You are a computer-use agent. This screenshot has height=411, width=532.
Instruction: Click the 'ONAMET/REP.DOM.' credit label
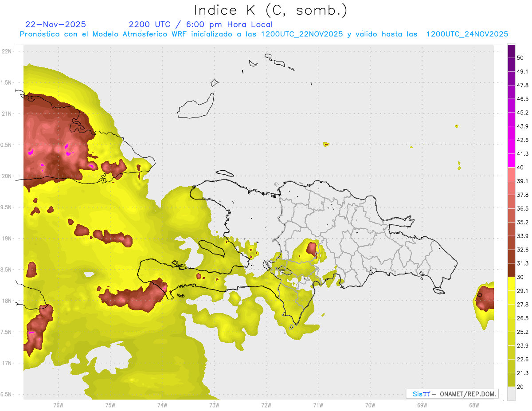coord(468,394)
